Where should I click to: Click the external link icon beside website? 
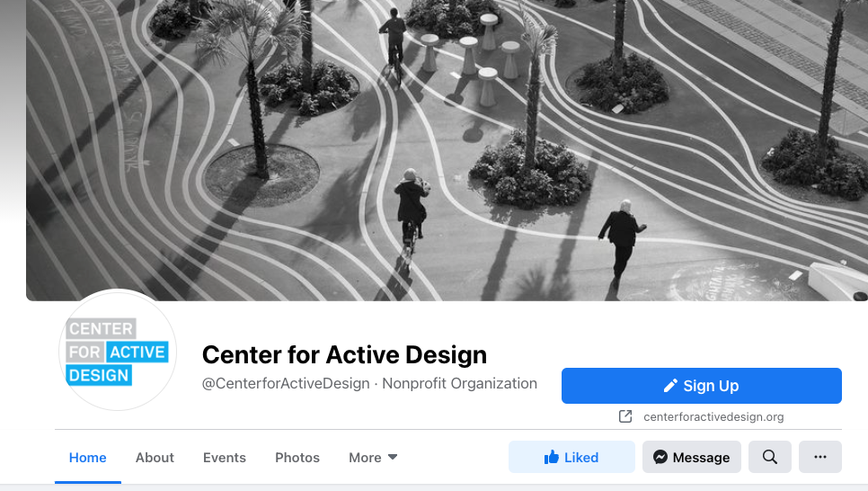(625, 416)
